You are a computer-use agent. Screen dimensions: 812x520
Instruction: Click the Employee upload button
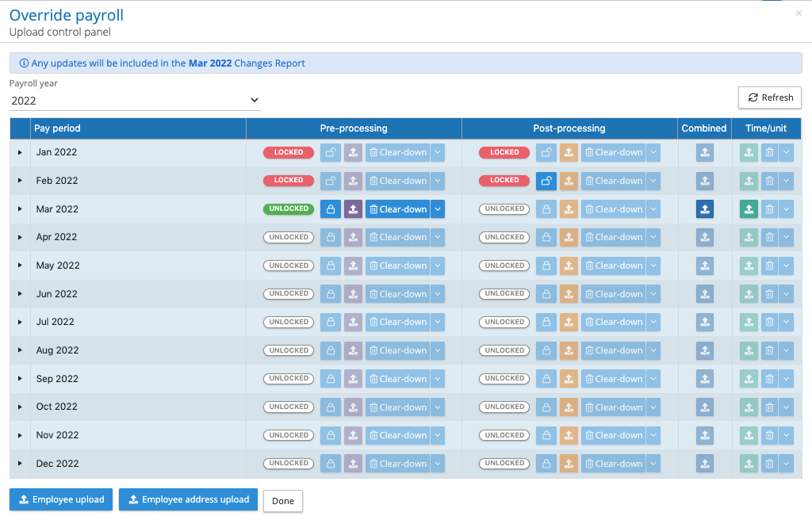click(x=61, y=499)
